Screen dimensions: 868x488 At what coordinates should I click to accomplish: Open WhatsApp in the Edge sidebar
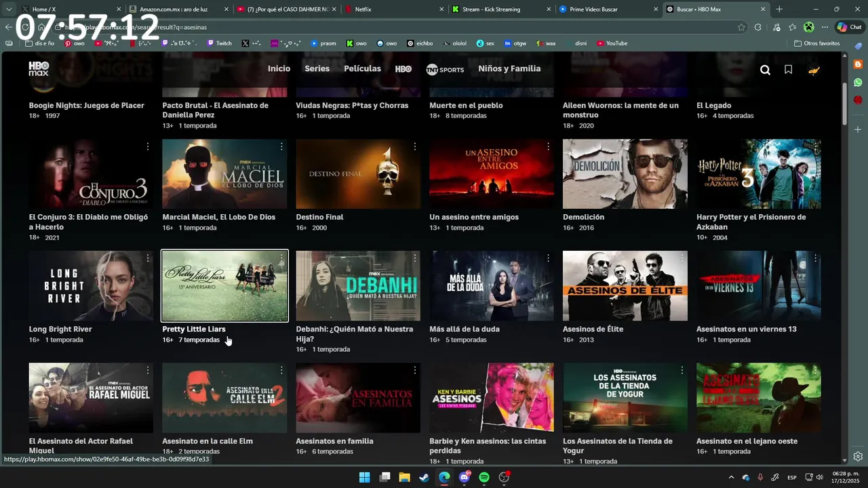(858, 82)
